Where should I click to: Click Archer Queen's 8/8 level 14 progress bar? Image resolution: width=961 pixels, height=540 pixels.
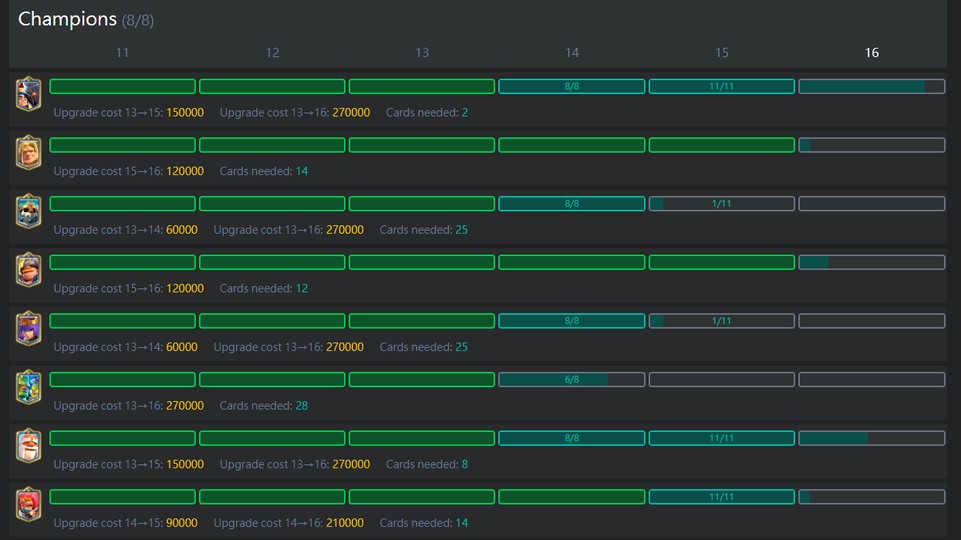click(x=571, y=321)
